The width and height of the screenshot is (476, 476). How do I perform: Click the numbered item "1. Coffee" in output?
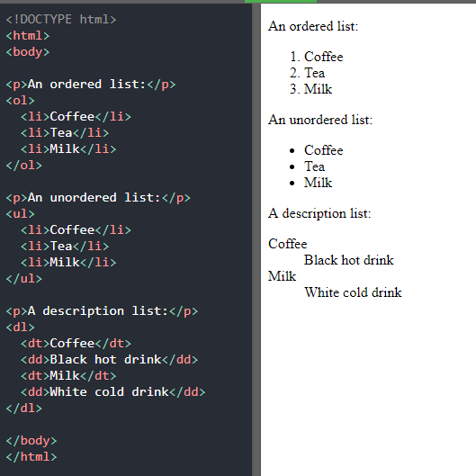click(x=317, y=57)
